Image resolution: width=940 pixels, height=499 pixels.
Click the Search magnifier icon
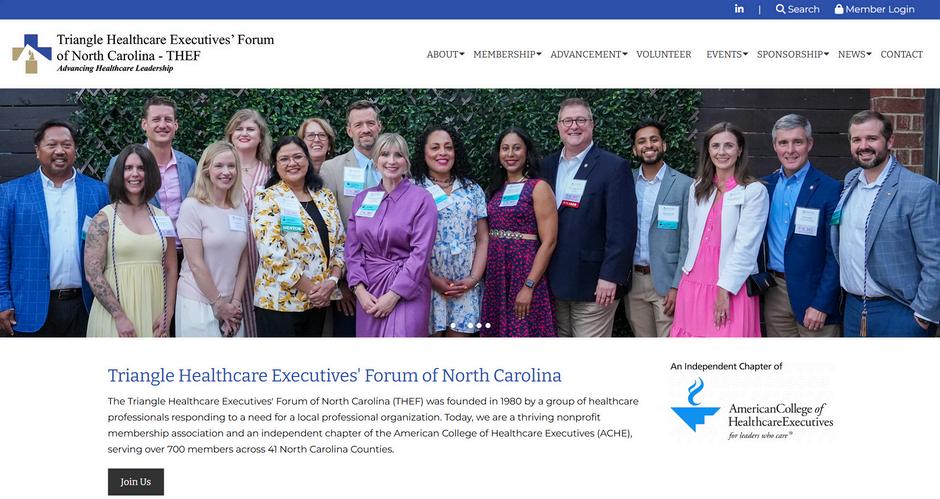click(x=780, y=9)
